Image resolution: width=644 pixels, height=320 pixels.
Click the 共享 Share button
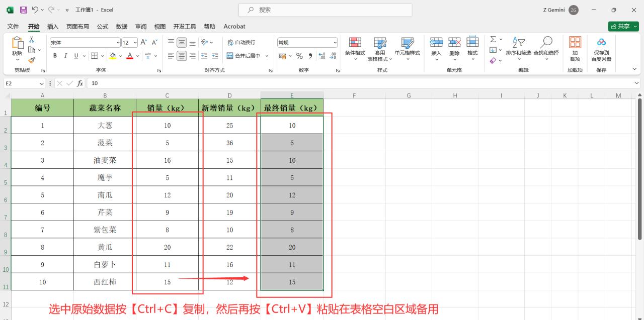pos(623,26)
